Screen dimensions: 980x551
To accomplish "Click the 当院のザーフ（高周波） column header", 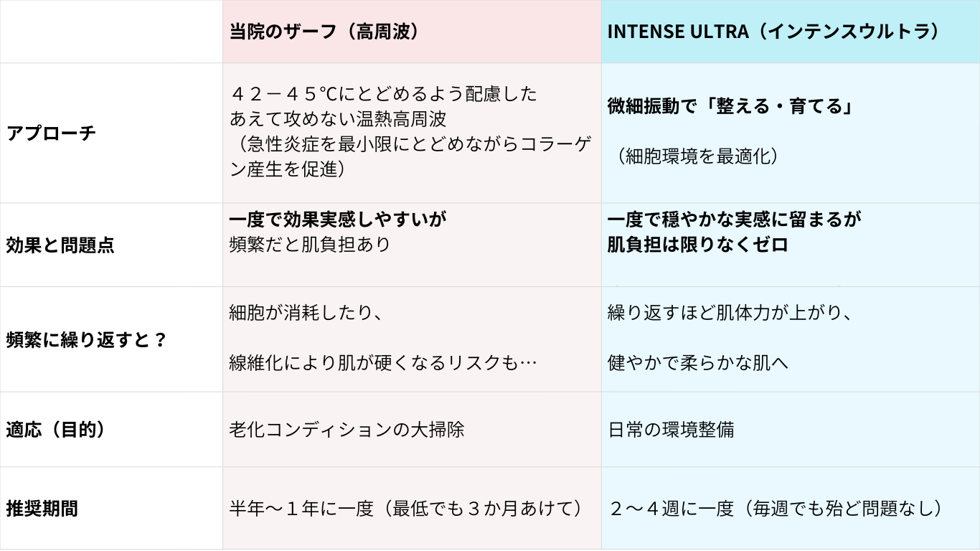I will pos(324,32).
